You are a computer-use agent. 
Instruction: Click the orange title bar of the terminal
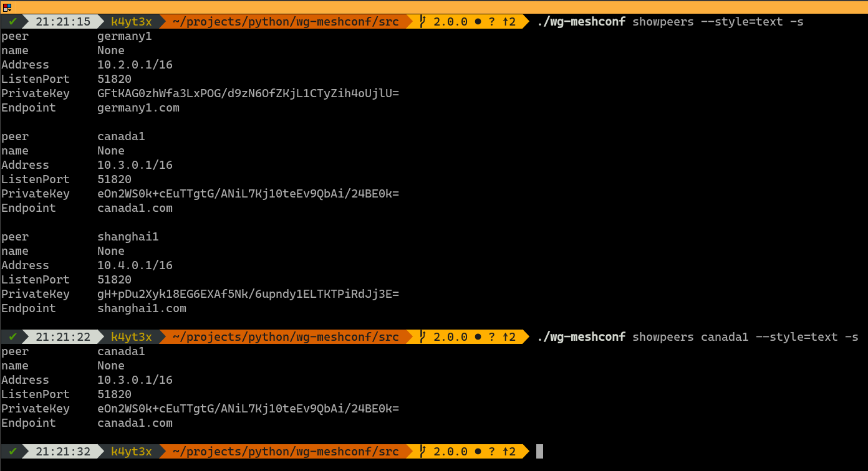434,7
